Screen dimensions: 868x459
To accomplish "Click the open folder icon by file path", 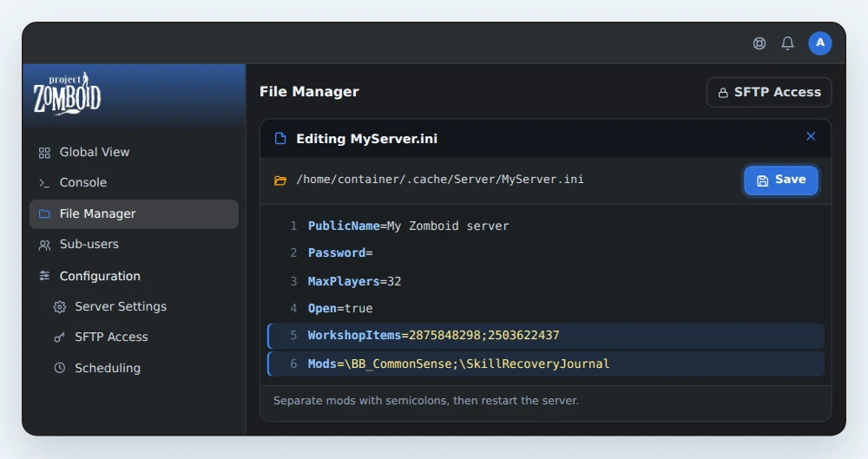I will point(280,180).
